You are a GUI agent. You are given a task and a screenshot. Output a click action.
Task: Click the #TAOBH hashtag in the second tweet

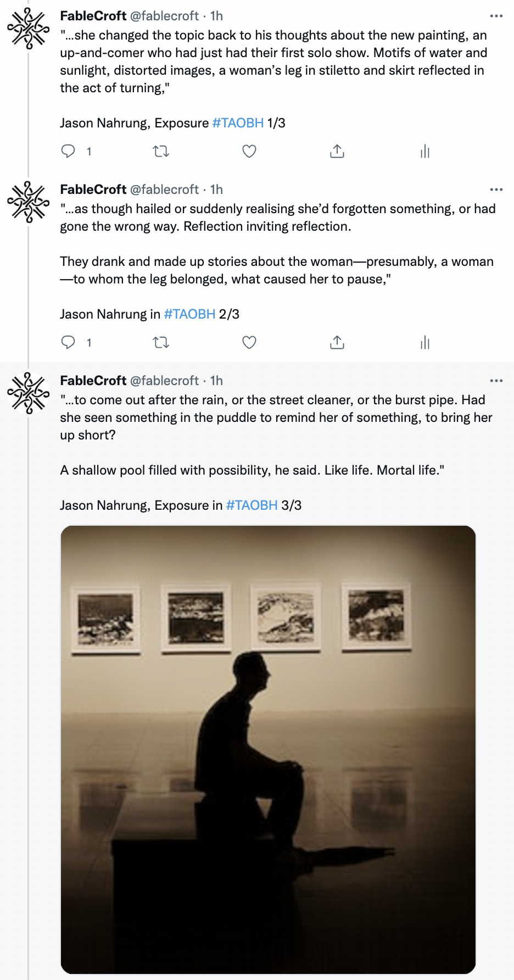(x=189, y=314)
